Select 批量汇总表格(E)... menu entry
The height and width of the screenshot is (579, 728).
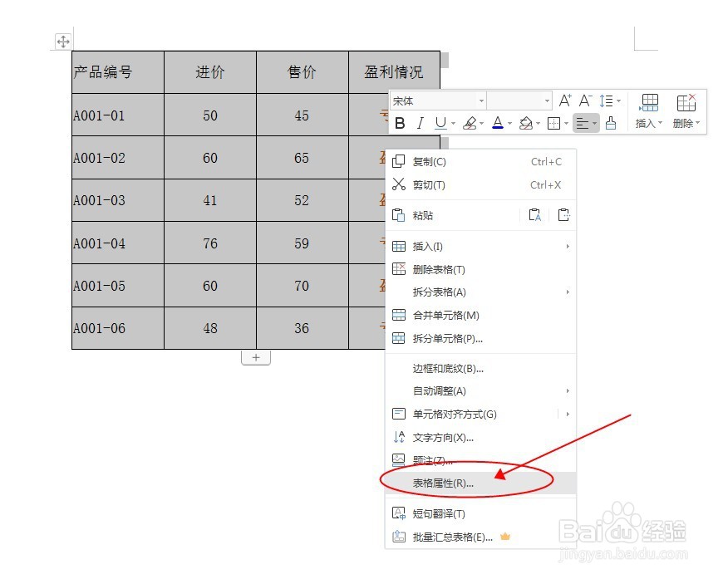[x=480, y=537]
